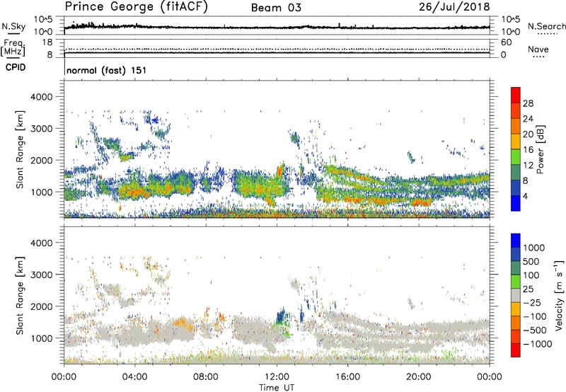Click the 'N.Search' legend label

click(546, 26)
